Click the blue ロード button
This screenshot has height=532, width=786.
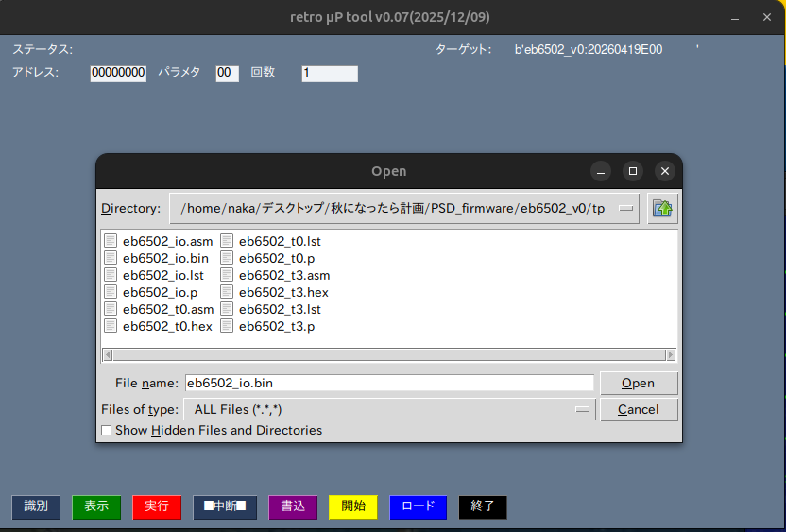tap(419, 507)
